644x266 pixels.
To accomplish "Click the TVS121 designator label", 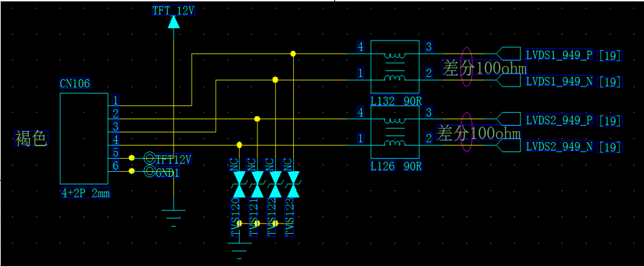I will tap(253, 217).
